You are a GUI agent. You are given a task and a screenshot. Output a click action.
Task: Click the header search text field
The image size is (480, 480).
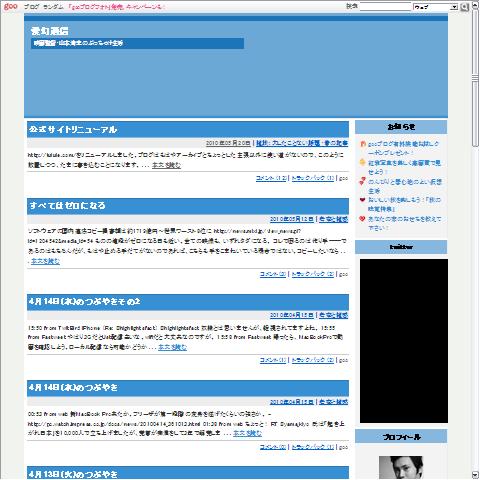[385, 7]
